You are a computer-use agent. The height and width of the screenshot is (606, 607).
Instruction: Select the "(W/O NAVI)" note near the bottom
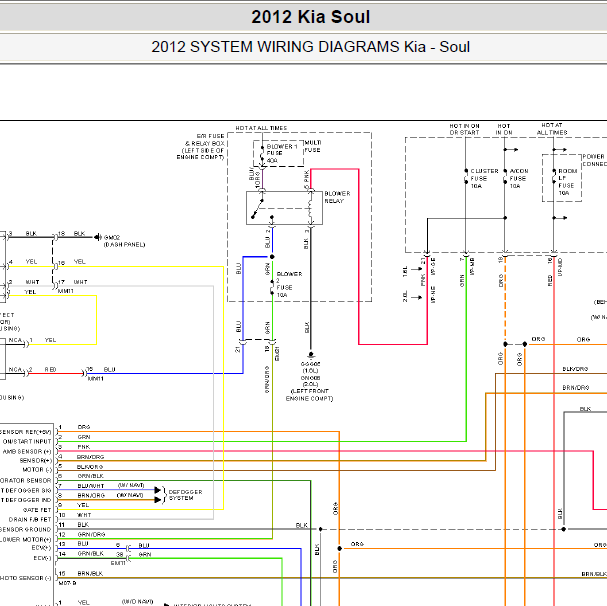pos(137,601)
